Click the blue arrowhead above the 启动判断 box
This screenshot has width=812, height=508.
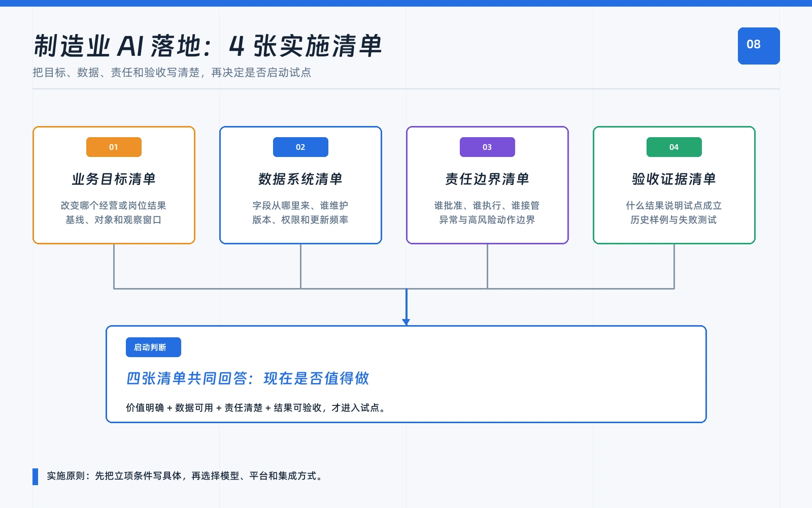(406, 322)
